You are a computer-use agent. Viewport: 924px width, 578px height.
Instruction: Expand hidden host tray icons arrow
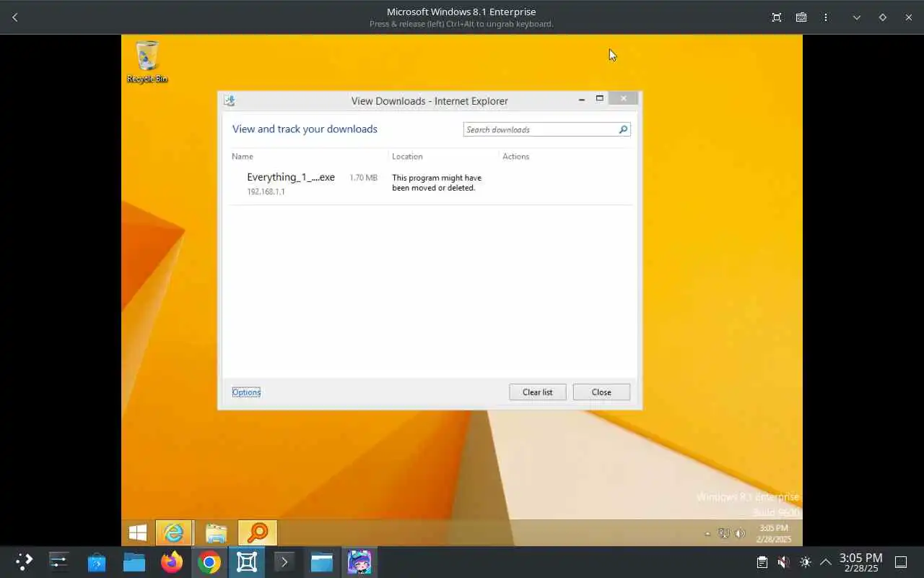[826, 562]
